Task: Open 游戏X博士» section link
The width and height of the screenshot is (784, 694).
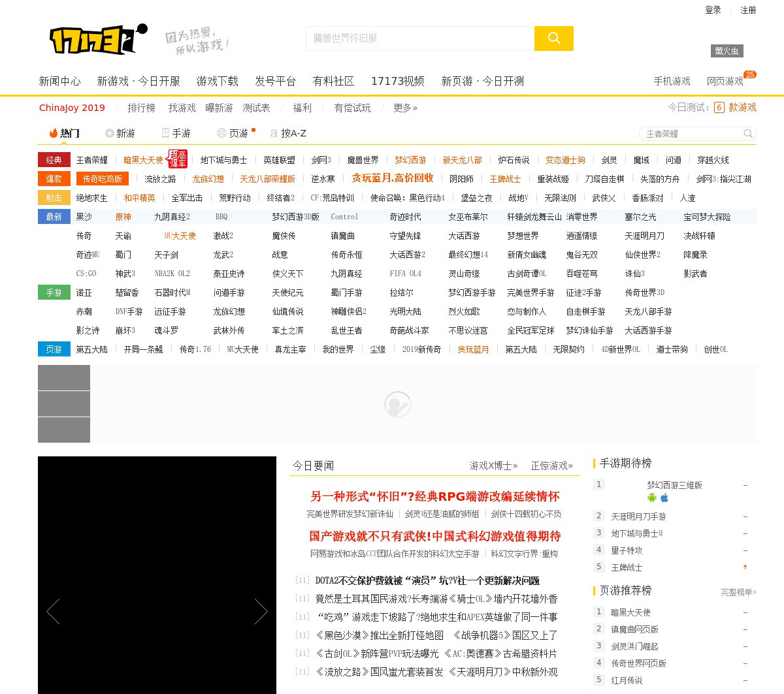Action: coord(493,465)
